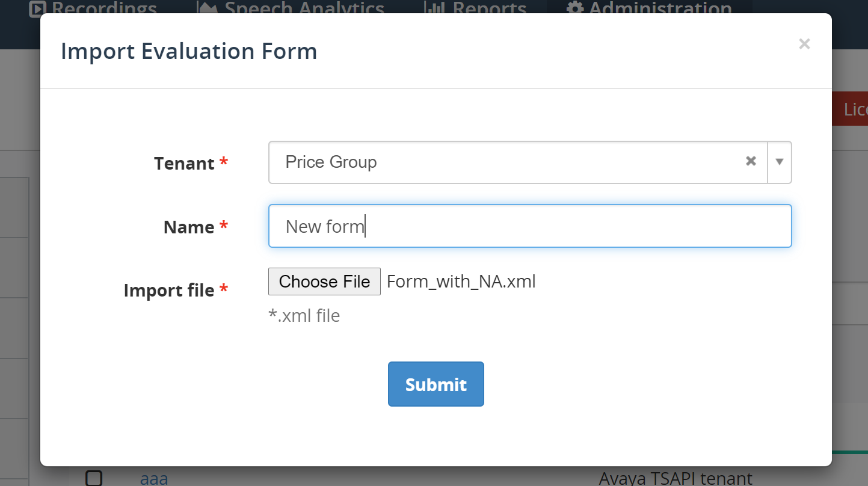The width and height of the screenshot is (868, 486).
Task: Submit the import evaluation form
Action: [436, 384]
